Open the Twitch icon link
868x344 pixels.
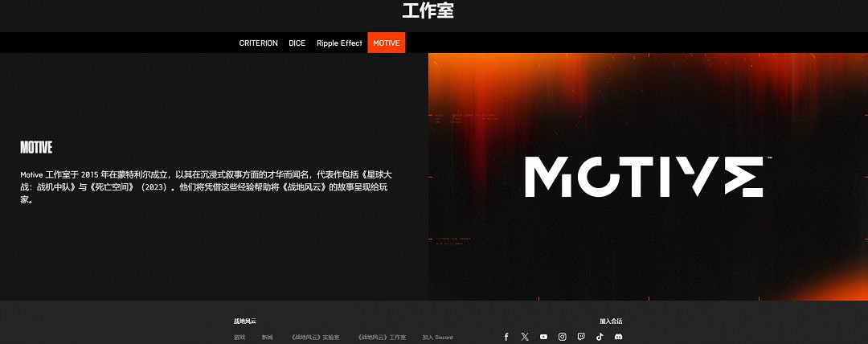click(x=581, y=337)
